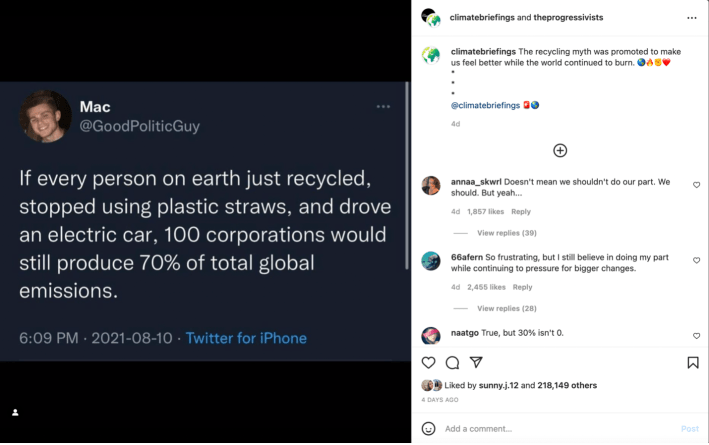Open the comment bubble icon

click(452, 362)
